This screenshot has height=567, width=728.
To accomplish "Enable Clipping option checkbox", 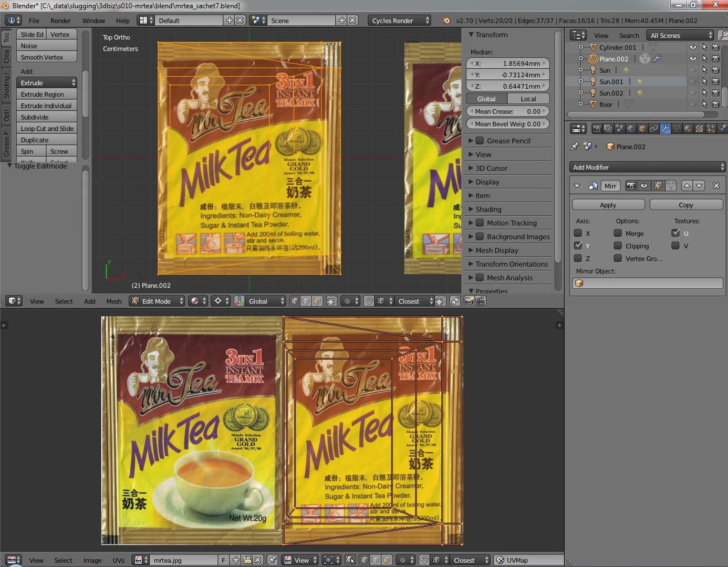I will coord(618,246).
